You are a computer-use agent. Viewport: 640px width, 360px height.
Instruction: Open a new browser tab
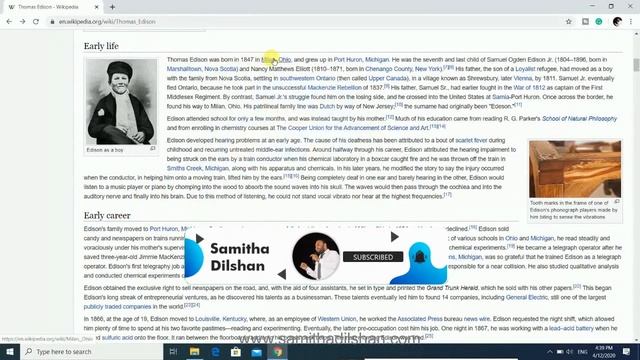112,7
